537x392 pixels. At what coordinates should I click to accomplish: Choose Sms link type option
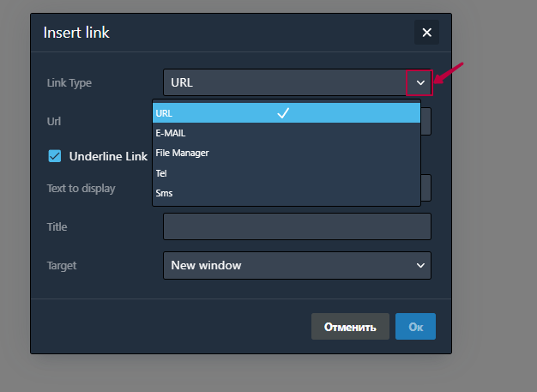164,193
